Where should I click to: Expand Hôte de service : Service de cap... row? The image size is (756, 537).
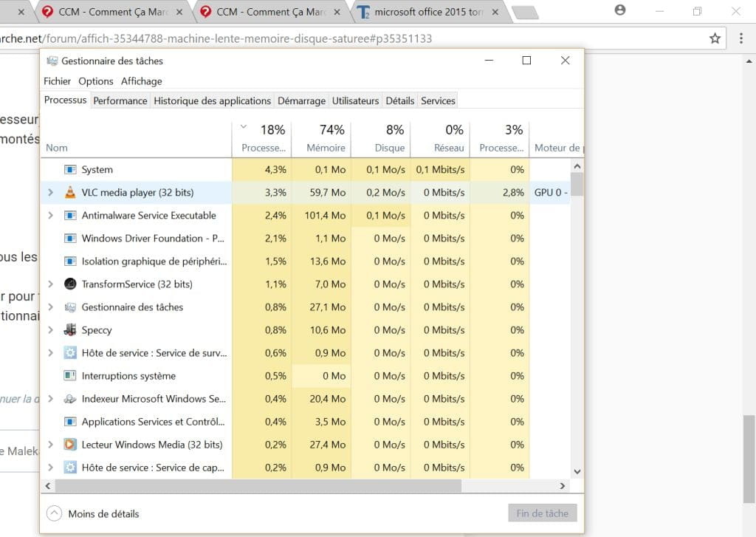[51, 468]
